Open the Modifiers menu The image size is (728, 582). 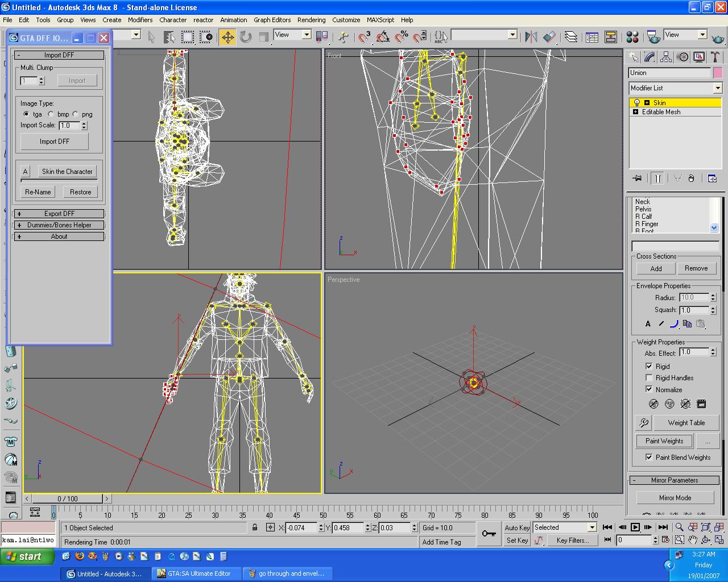140,20
